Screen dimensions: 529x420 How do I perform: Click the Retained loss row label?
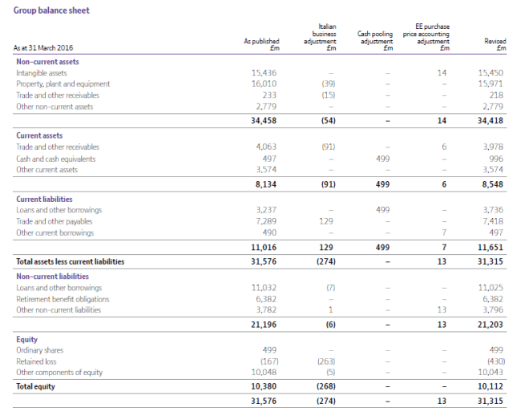pyautogui.click(x=38, y=361)
